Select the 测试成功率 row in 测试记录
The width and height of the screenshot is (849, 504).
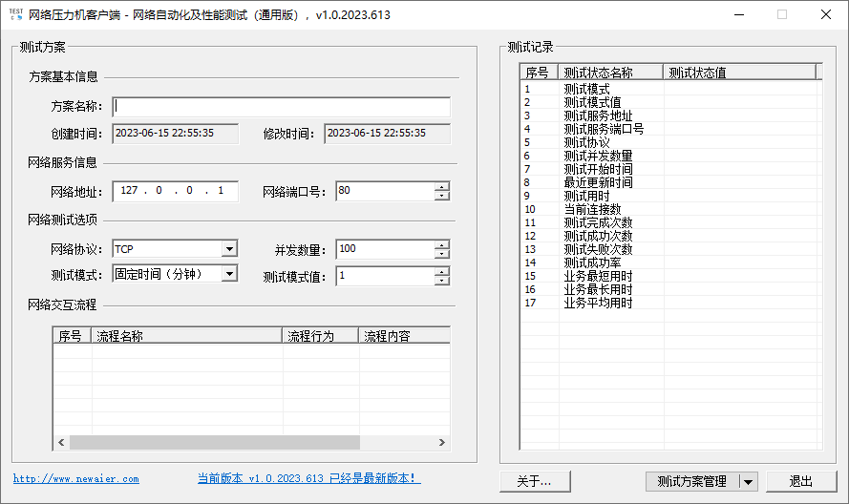pyautogui.click(x=598, y=262)
